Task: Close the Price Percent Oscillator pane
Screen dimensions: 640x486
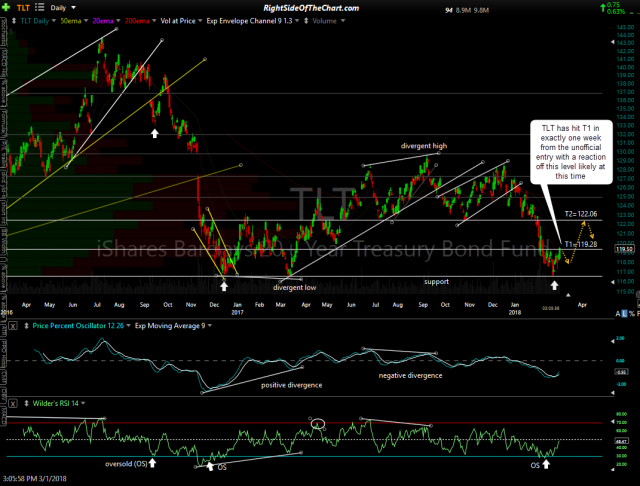Action: tap(13, 326)
